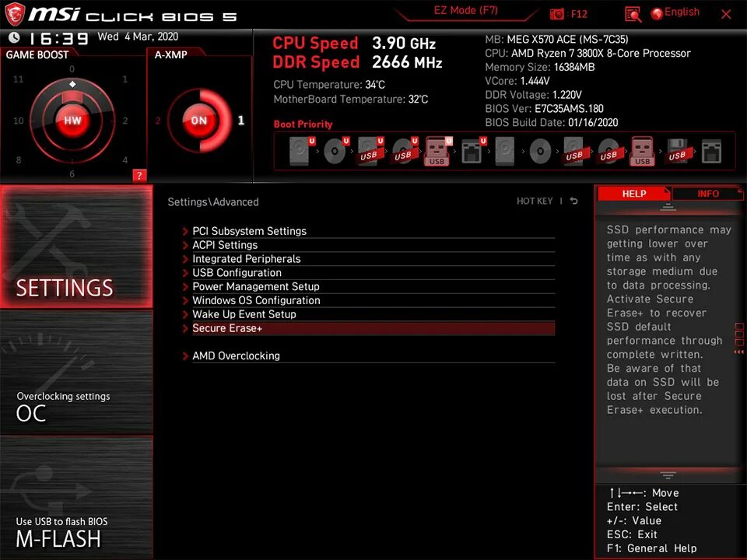Click the collapse handle below the help text

point(668,475)
